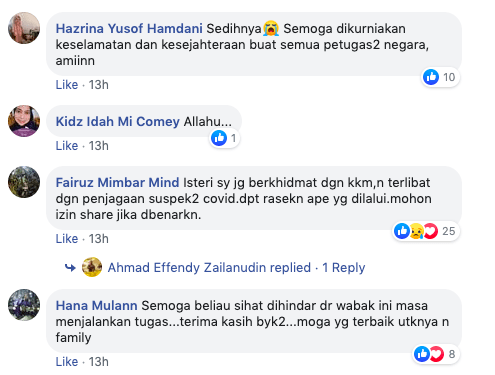Open Ahmad Effendy Zailanudin's small avatar
The height and width of the screenshot is (375, 495).
click(x=92, y=267)
